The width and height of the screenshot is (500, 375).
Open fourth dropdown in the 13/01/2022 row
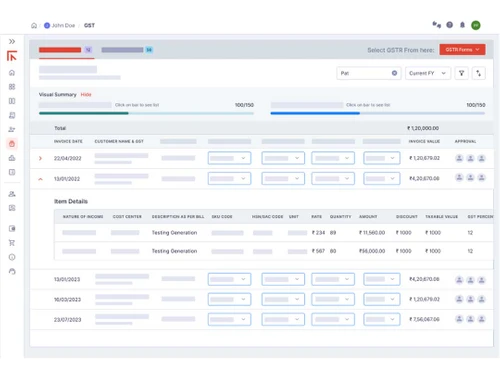382,178
